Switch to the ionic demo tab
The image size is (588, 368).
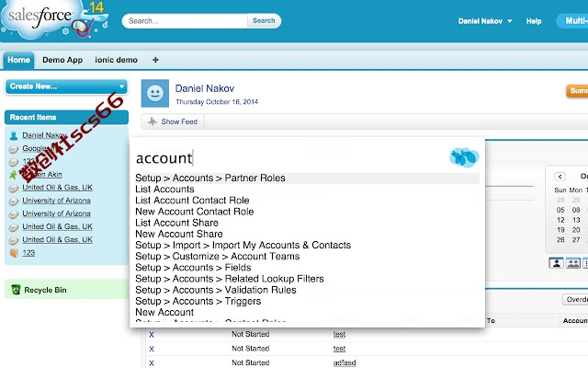(117, 60)
